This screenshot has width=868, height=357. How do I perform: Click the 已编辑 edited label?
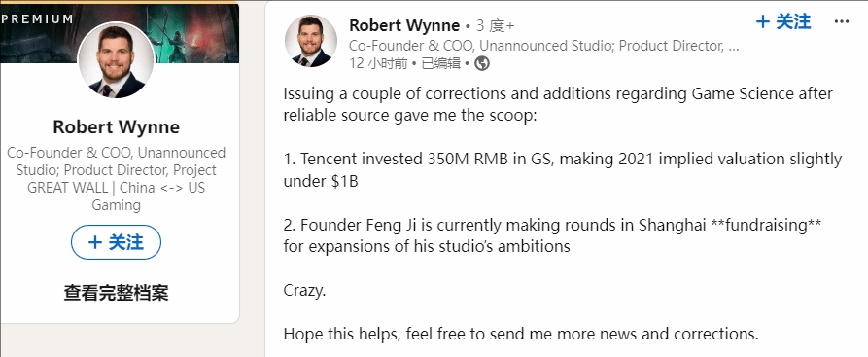[440, 64]
